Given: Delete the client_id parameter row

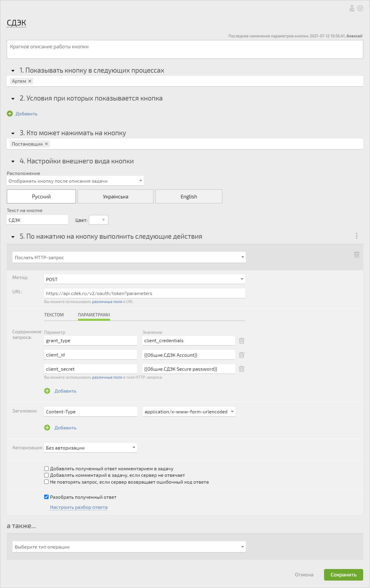Looking at the screenshot, I should point(242,355).
